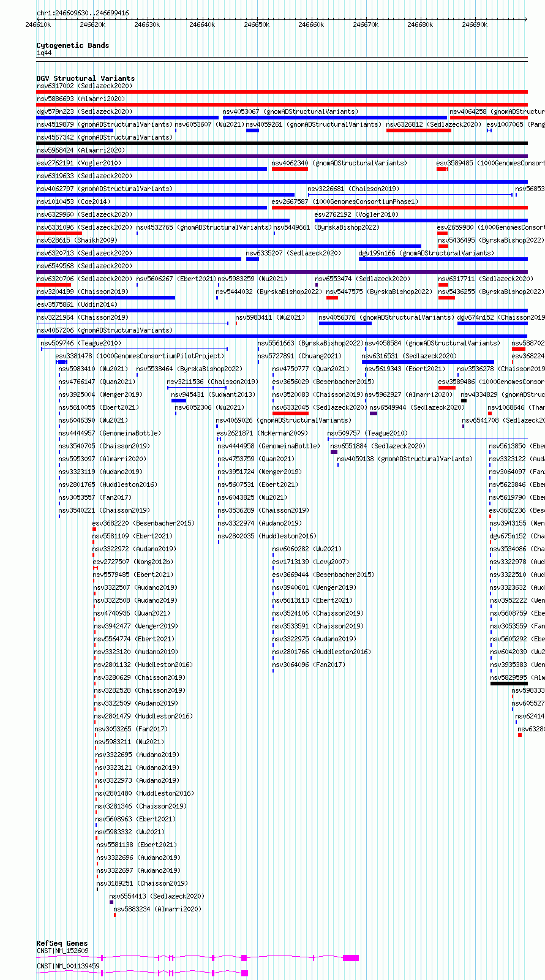Click the purple bar under nsv6549944
545x980 pixels.
[x=374, y=413]
